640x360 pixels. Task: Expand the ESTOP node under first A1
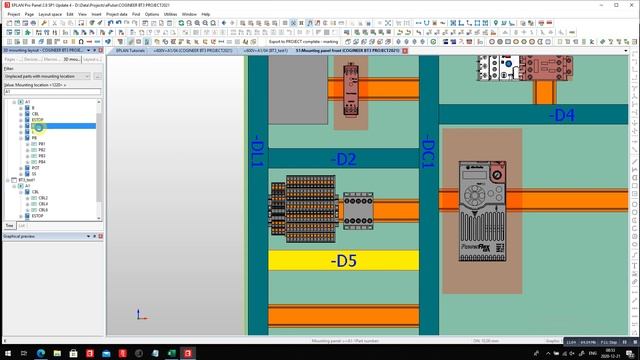click(21, 120)
